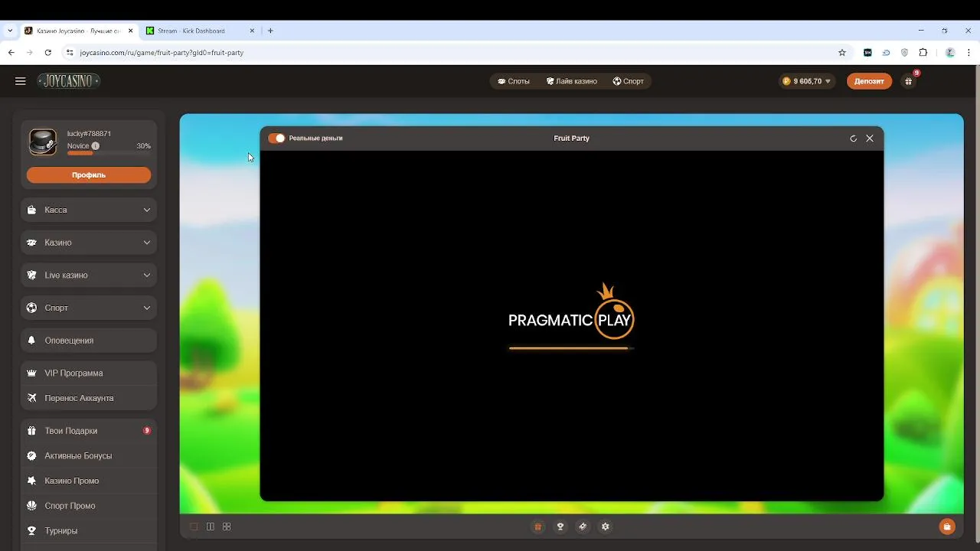
Task: Click the ticket icon in bottom game bar
Action: tap(583, 527)
